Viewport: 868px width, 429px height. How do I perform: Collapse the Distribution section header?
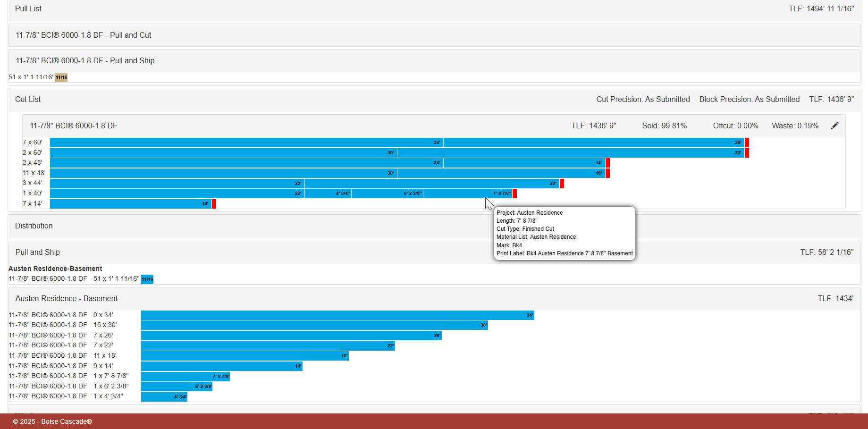[x=434, y=226]
